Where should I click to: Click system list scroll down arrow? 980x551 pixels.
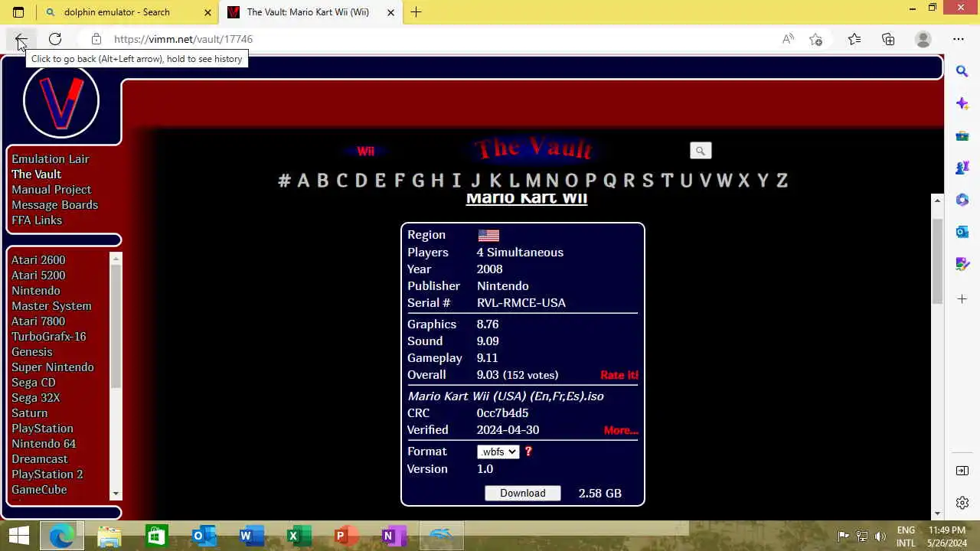(x=116, y=494)
